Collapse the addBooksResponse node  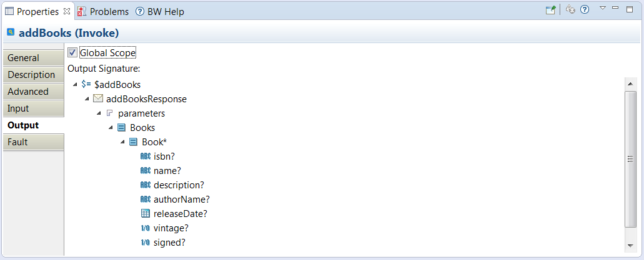pyautogui.click(x=87, y=99)
